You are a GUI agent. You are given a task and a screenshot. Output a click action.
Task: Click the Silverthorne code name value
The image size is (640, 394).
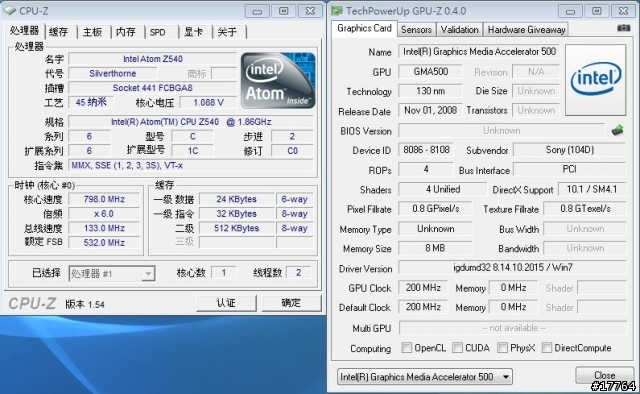[113, 73]
